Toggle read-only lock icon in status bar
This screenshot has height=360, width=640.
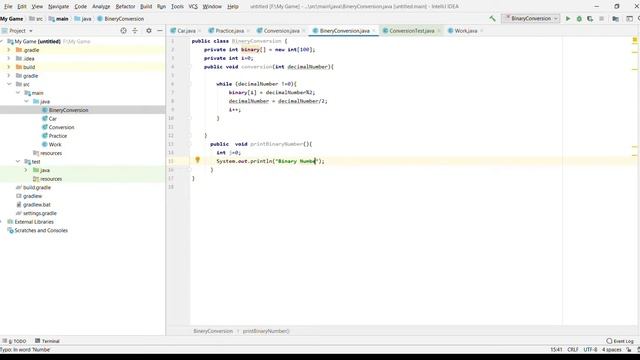click(629, 350)
